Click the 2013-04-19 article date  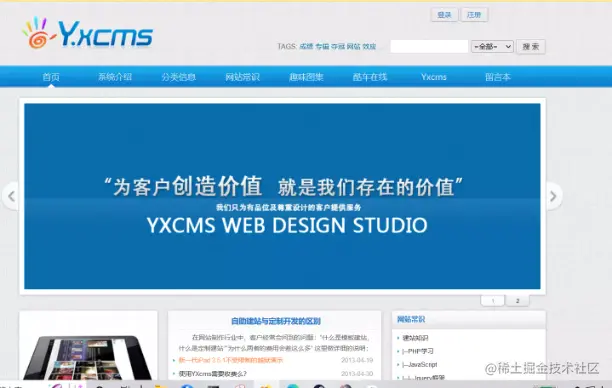[357, 360]
